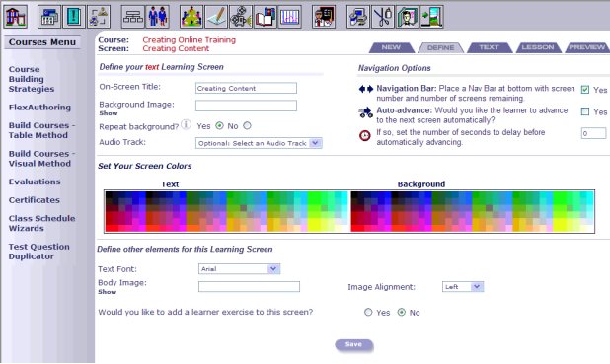Viewport: 610px width, 364px height.
Task: Open Course Building Strategies menu item
Action: click(32, 79)
